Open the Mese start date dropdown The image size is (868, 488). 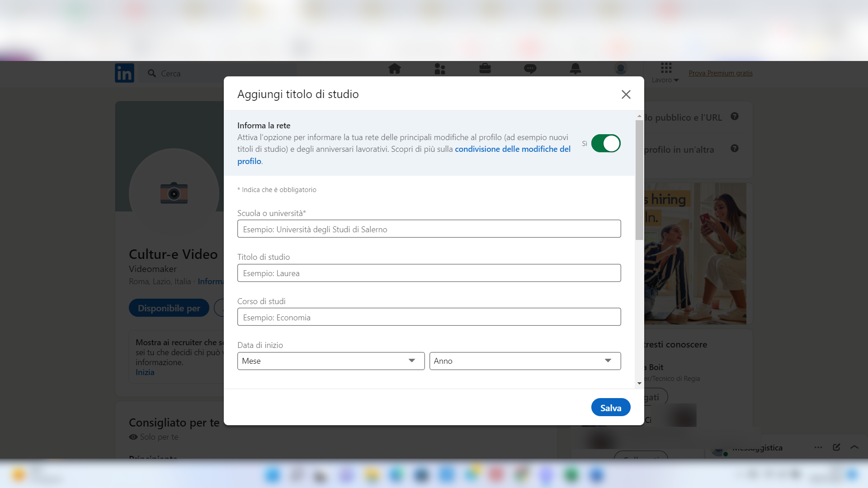coord(330,361)
